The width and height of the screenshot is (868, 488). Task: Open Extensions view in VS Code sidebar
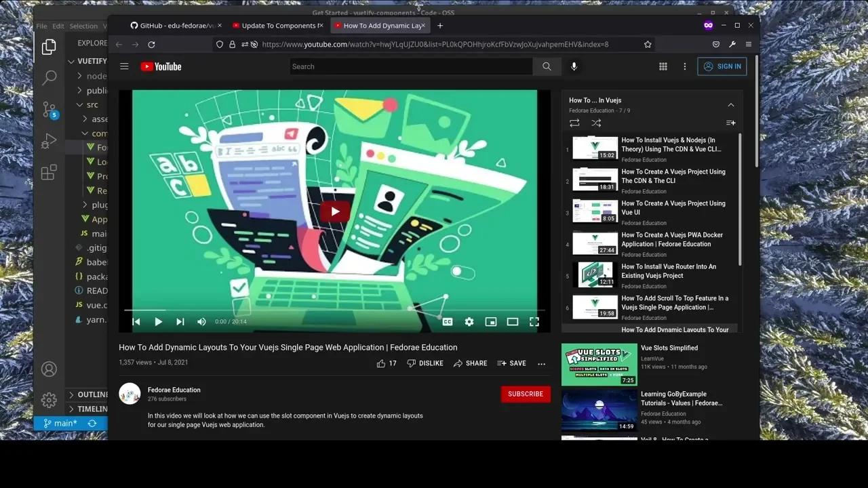49,172
